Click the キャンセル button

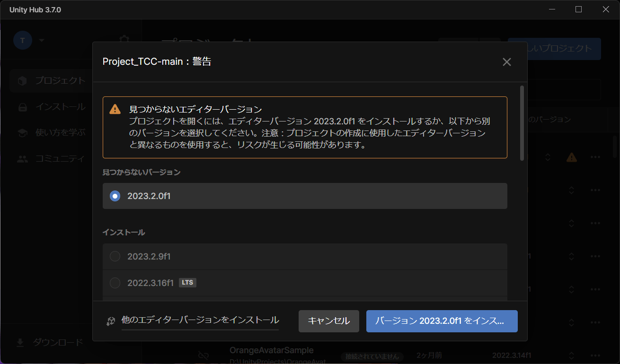coord(329,321)
